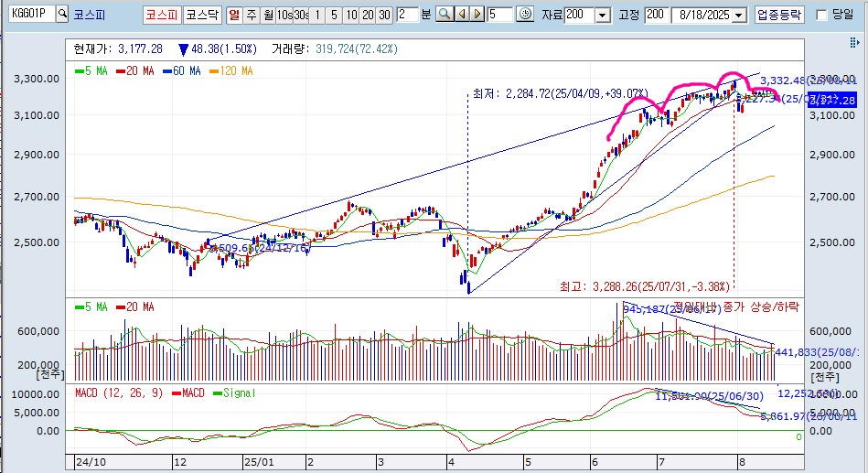Switch to 주 weekly period
This screenshot has height=473, width=868.
pos(252,15)
